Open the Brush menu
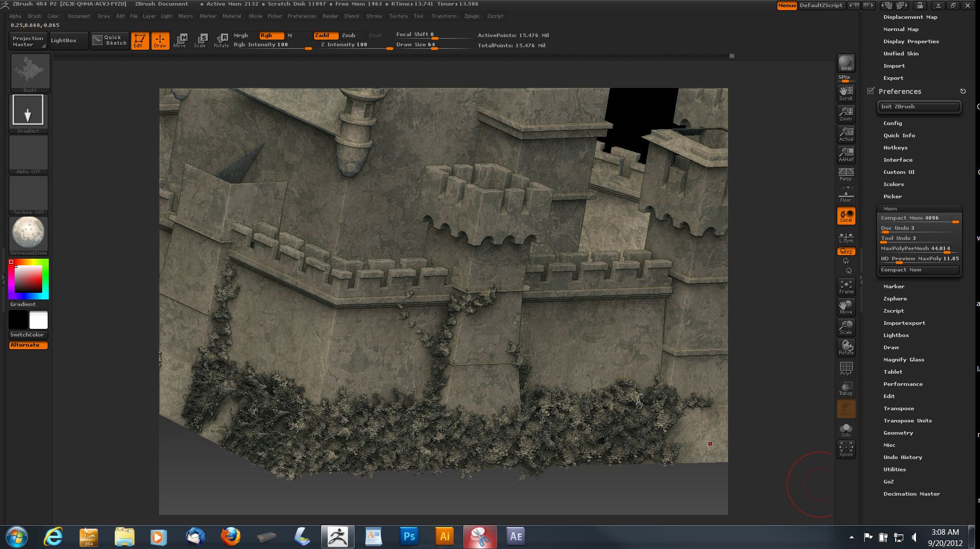The image size is (980, 549). coord(35,16)
